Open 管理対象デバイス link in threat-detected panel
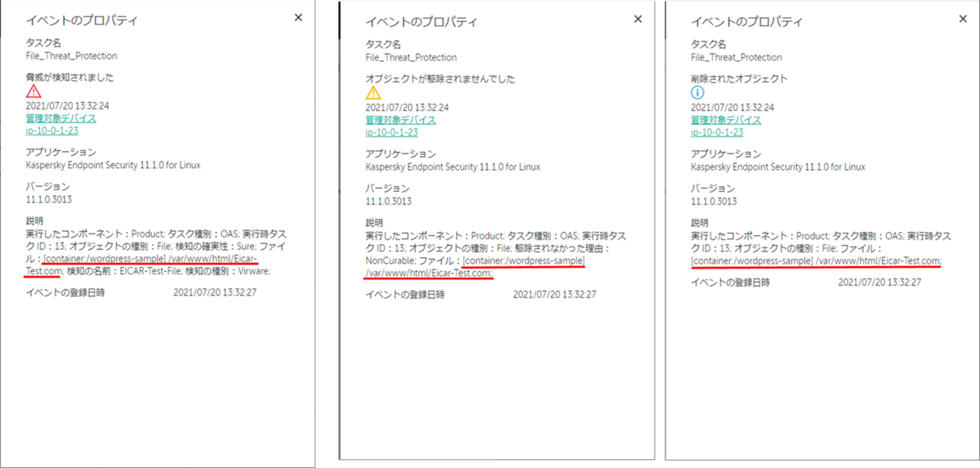The width and height of the screenshot is (980, 468). (x=60, y=118)
